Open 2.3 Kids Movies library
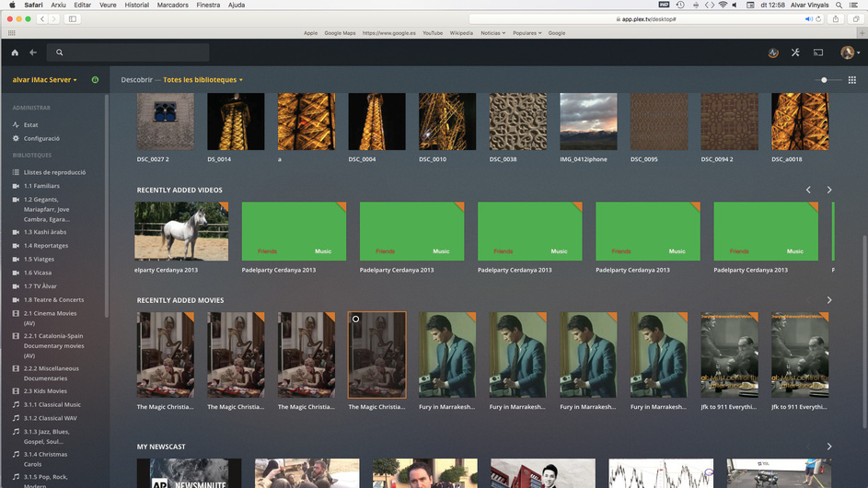 pos(45,391)
